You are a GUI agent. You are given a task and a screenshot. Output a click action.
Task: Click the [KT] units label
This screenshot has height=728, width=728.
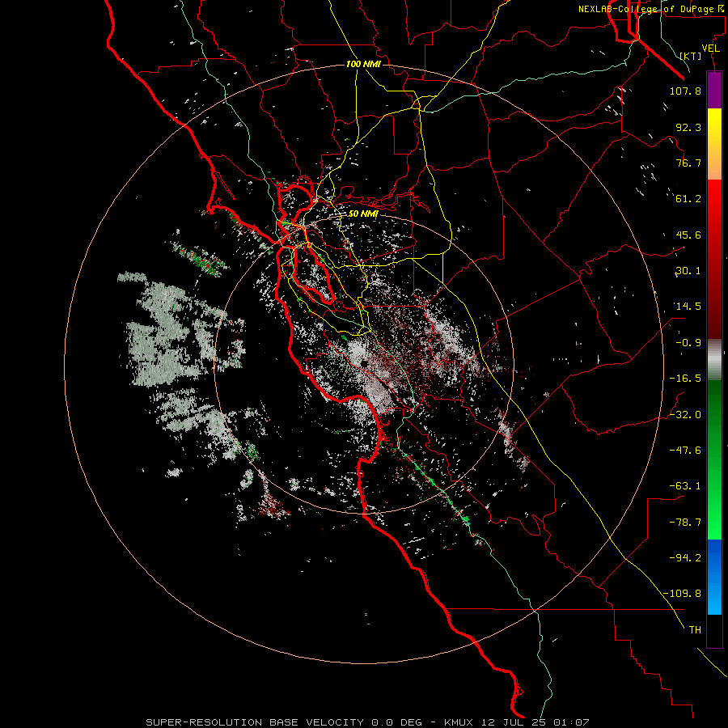[691, 56]
